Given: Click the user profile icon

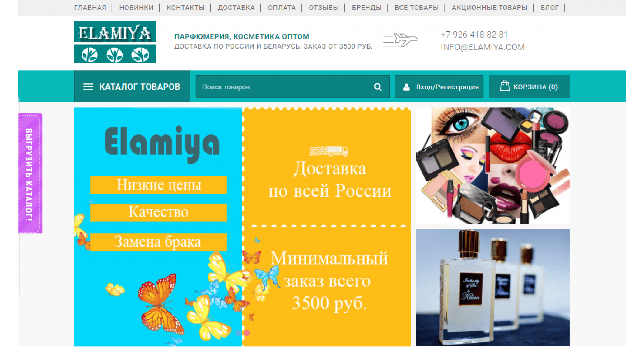Looking at the screenshot, I should 406,87.
